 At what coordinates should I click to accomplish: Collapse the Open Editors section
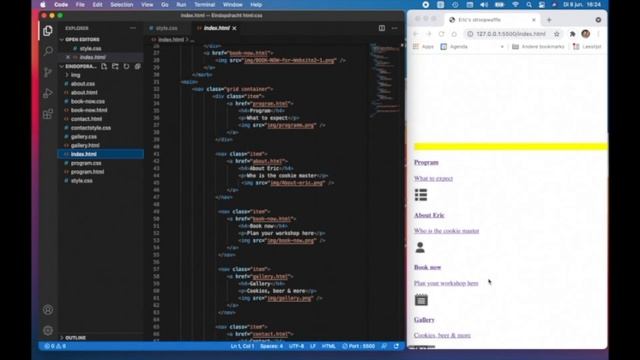point(82,40)
